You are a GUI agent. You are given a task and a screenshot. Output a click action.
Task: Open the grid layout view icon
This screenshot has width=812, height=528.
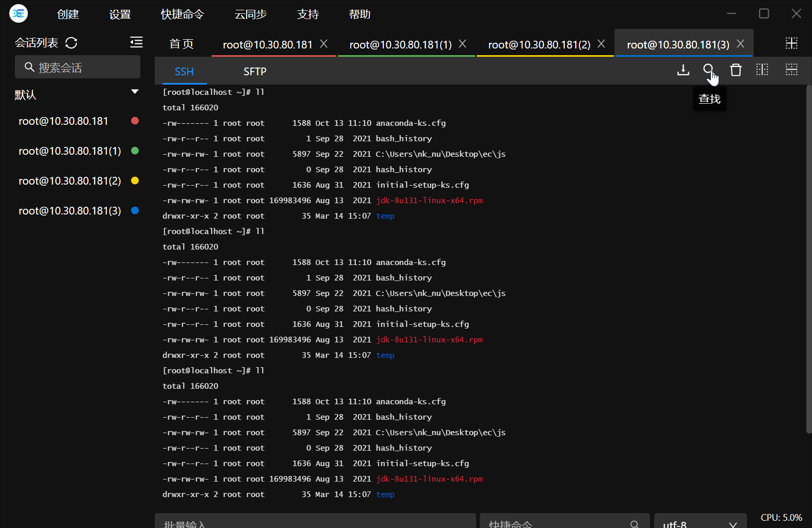tap(791, 43)
